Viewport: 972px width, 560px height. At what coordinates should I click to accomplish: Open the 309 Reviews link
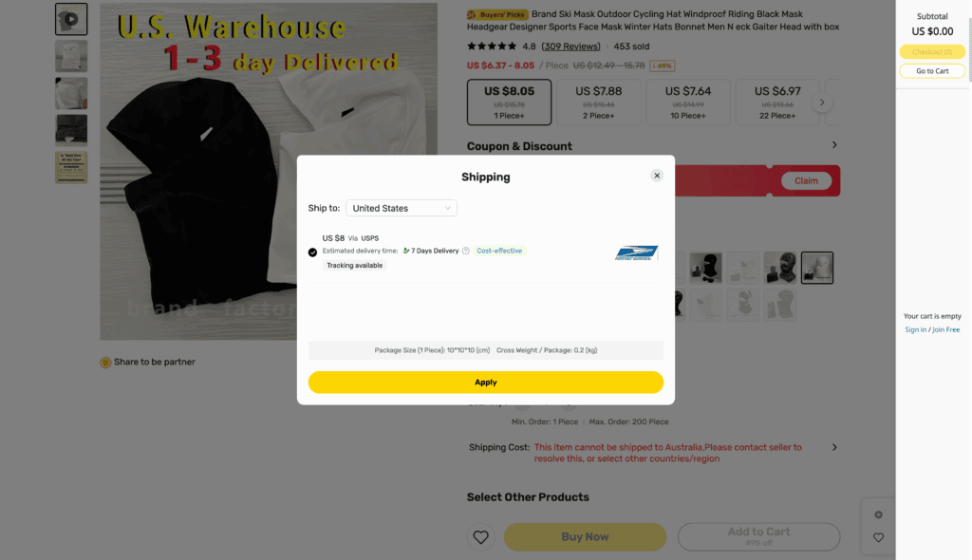click(x=570, y=46)
